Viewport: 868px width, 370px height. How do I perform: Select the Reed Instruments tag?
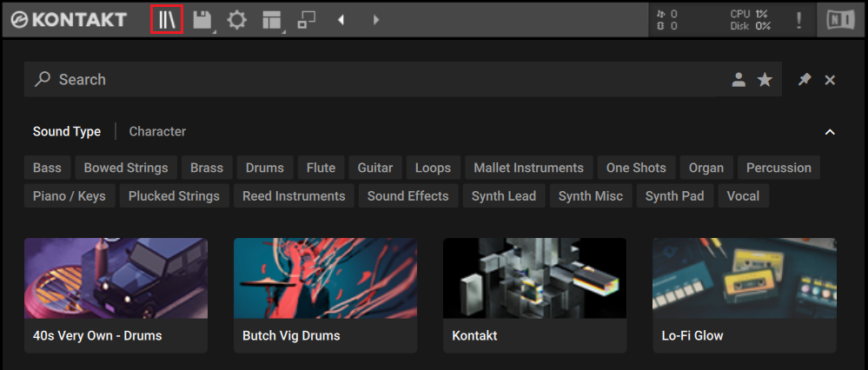point(294,195)
